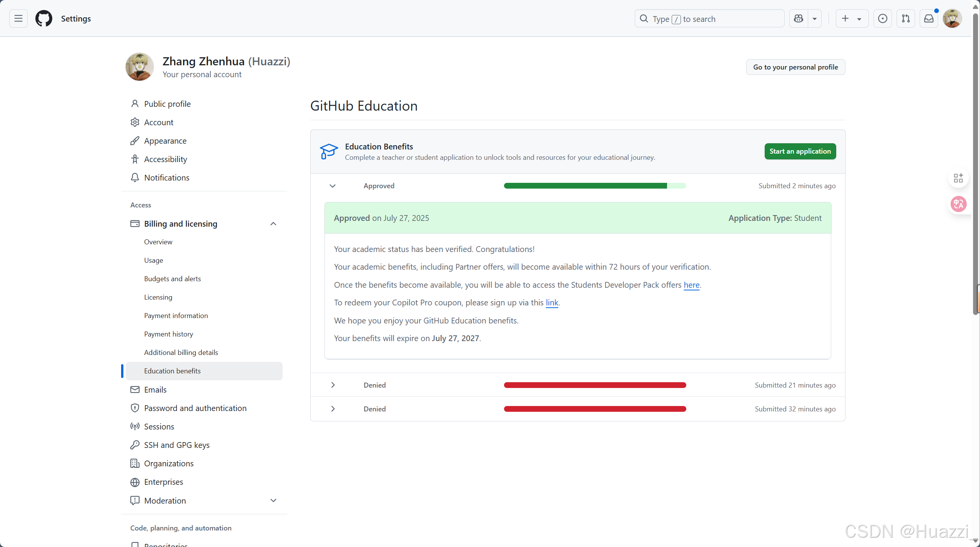Click red progress bar for 21 minutes ago
Viewport: 980px width, 547px height.
click(595, 385)
